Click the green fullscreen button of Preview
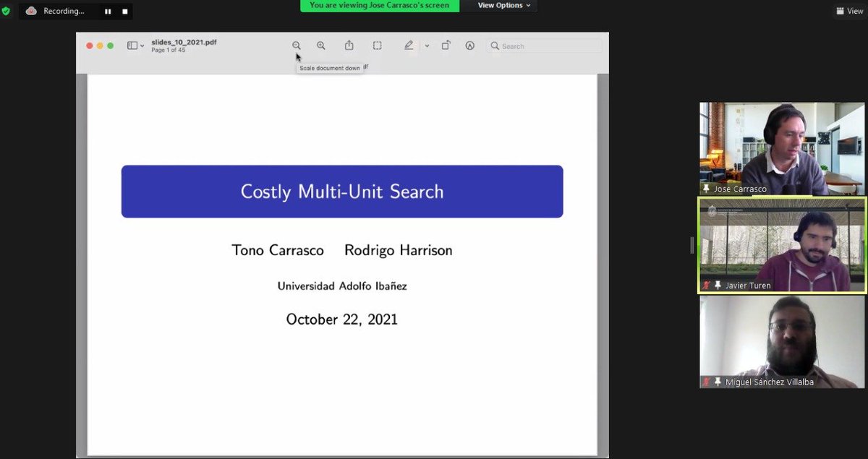The height and width of the screenshot is (459, 868). click(x=111, y=46)
